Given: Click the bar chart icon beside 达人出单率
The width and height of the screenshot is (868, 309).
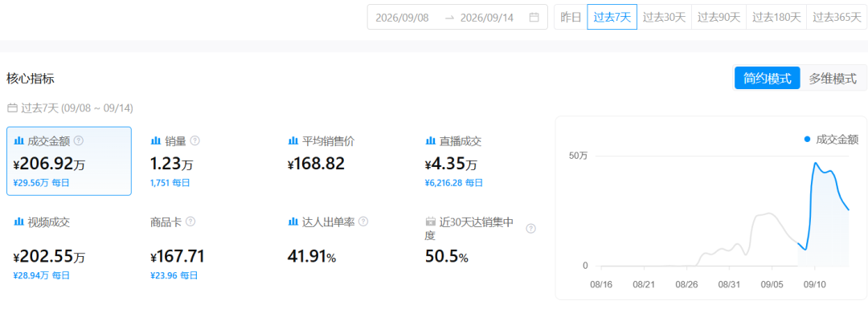Looking at the screenshot, I should (x=293, y=222).
